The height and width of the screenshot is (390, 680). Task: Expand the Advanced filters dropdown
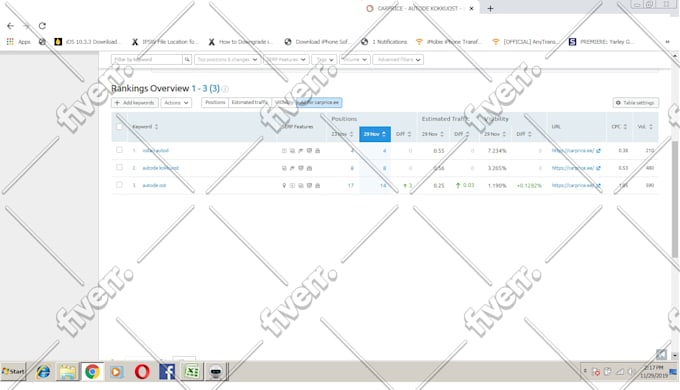398,59
